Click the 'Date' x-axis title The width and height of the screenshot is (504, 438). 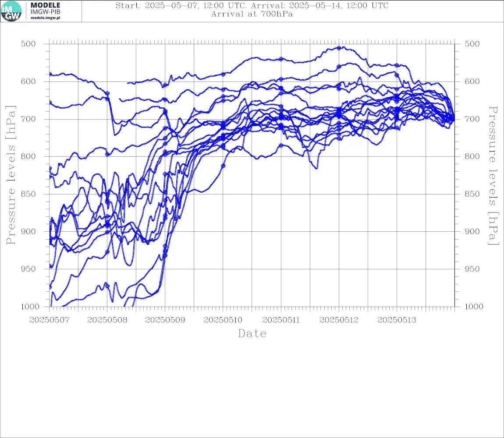(x=252, y=333)
